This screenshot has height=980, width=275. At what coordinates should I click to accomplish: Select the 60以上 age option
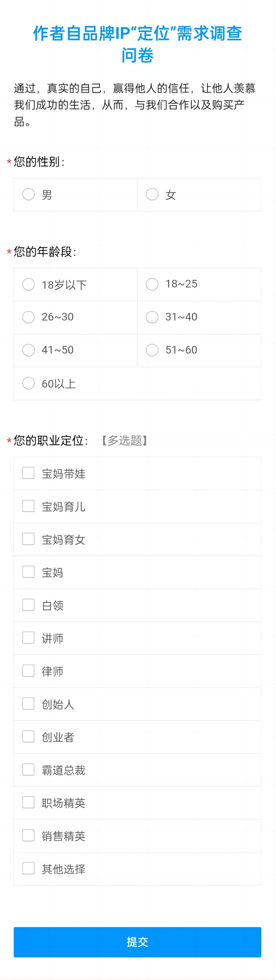(x=29, y=383)
